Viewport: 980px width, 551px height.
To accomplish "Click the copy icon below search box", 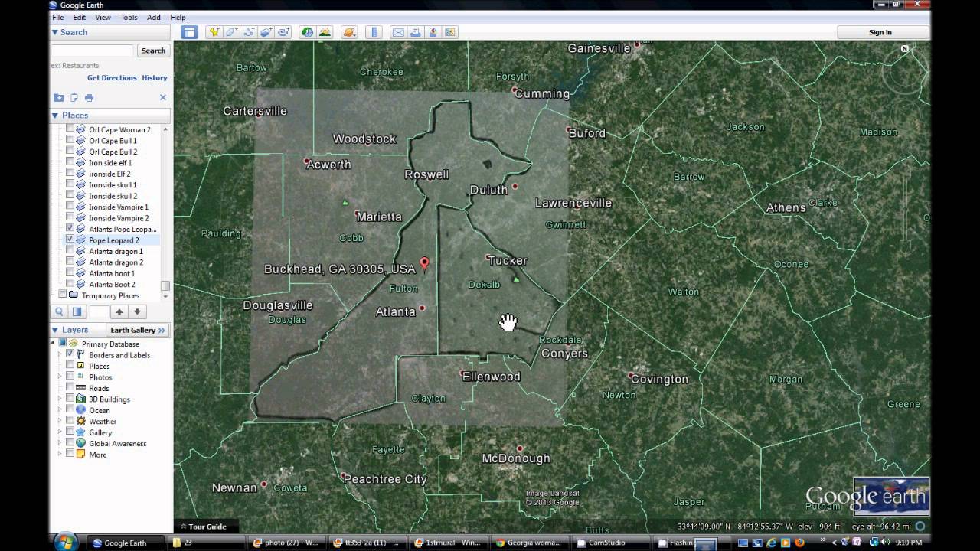I will click(74, 97).
